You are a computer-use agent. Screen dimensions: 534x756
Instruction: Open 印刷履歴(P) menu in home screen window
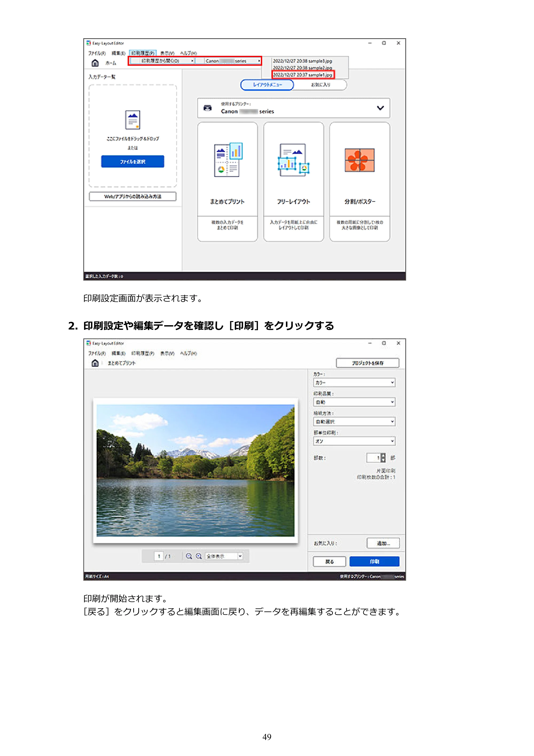(143, 53)
